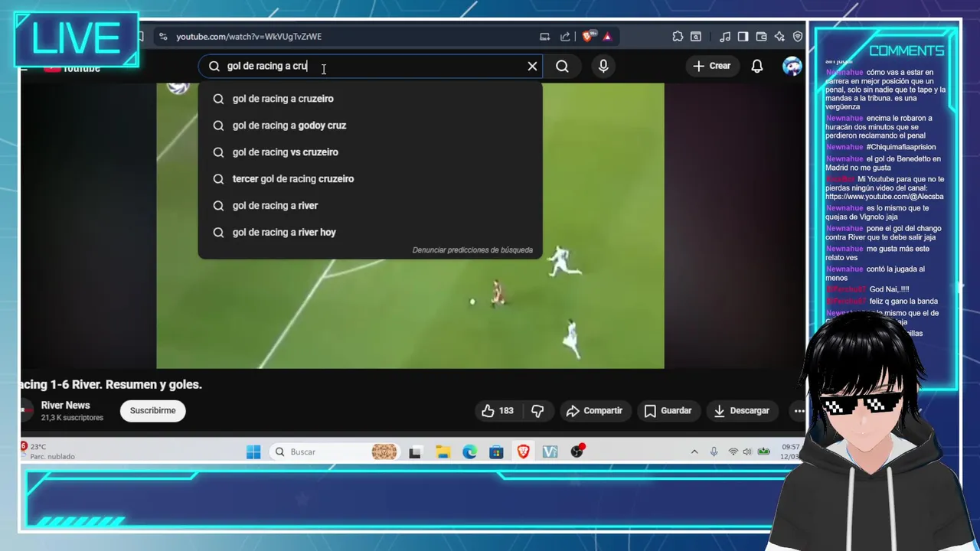The width and height of the screenshot is (980, 551).
Task: Open Microsoft Store from the taskbar
Action: (x=496, y=452)
